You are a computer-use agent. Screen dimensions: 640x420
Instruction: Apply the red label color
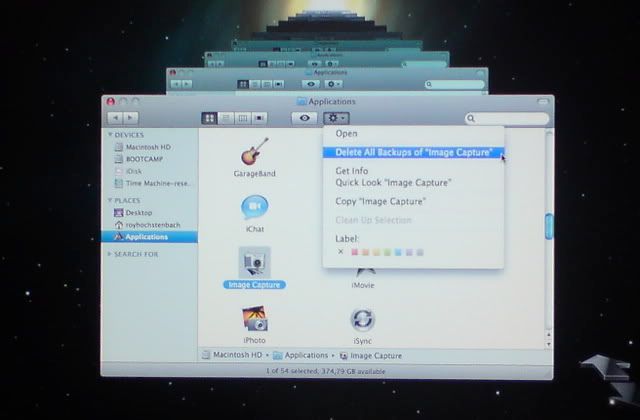(353, 252)
